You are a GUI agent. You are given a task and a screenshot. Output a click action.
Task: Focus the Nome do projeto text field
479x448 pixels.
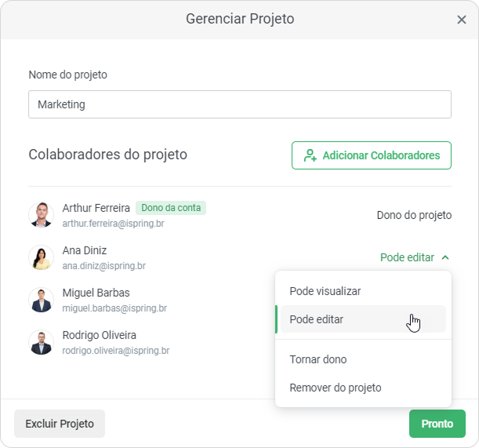pyautogui.click(x=240, y=104)
